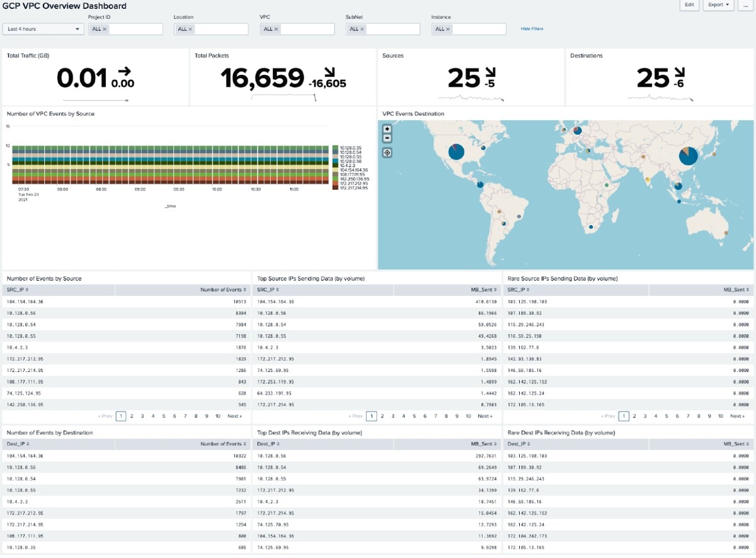
Task: Remove the ALL token from Project ID filter
Action: click(x=105, y=29)
